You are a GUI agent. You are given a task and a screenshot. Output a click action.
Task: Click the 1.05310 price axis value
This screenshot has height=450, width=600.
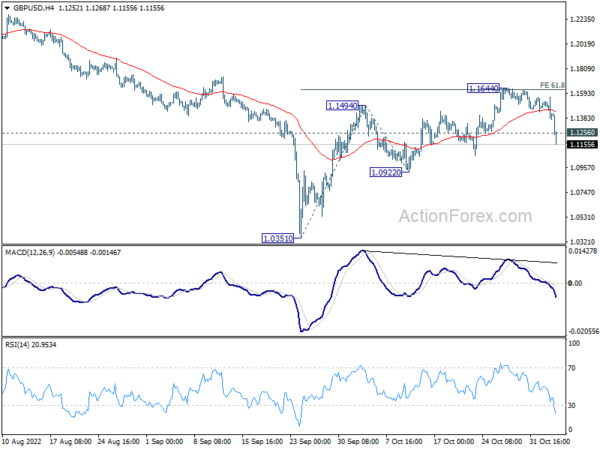point(582,217)
